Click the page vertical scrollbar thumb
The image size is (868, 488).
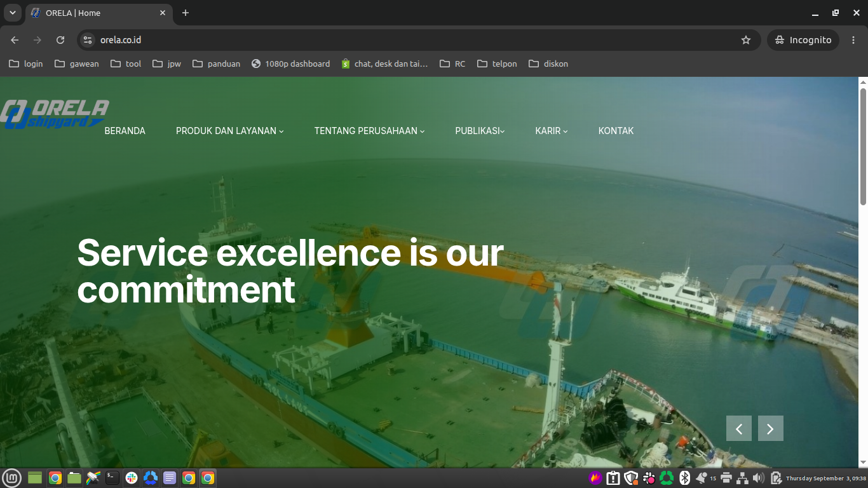[x=863, y=146]
